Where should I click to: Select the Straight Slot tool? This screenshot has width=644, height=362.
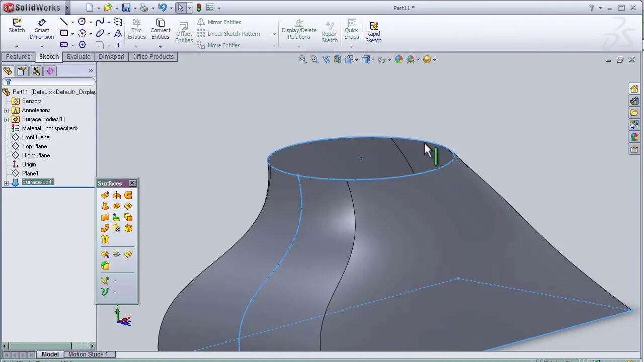[x=64, y=45]
